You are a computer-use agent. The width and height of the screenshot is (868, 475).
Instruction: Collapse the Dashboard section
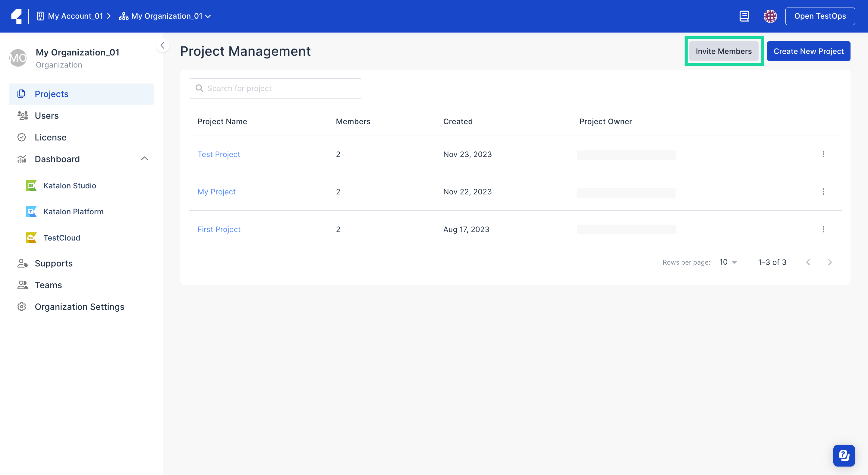[145, 159]
